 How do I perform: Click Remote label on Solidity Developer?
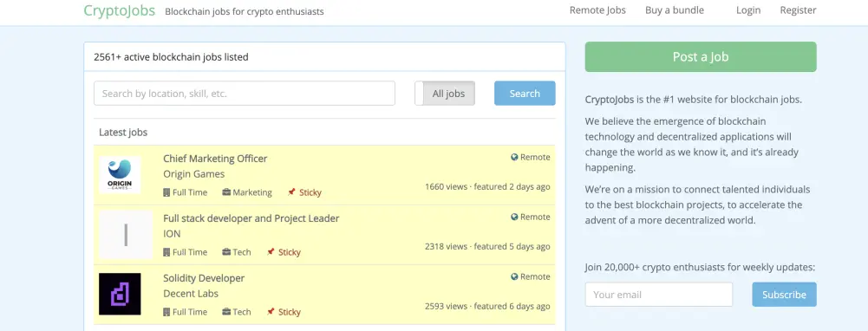point(535,276)
